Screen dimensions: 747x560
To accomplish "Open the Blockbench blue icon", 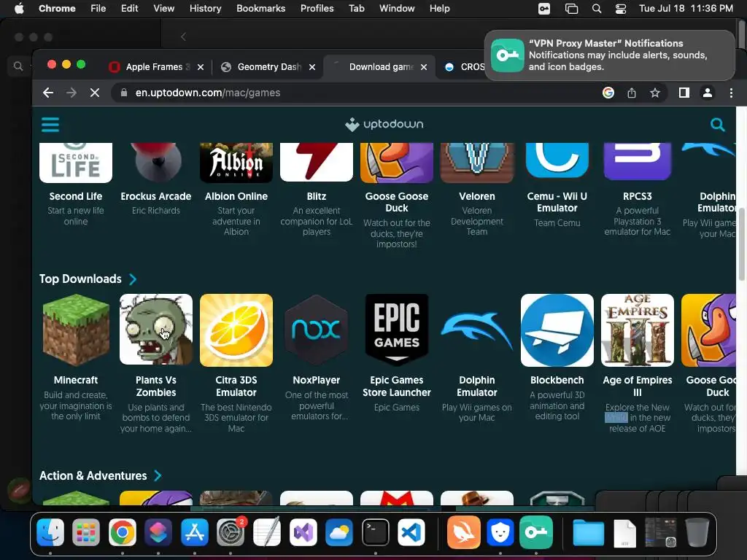I will [557, 330].
